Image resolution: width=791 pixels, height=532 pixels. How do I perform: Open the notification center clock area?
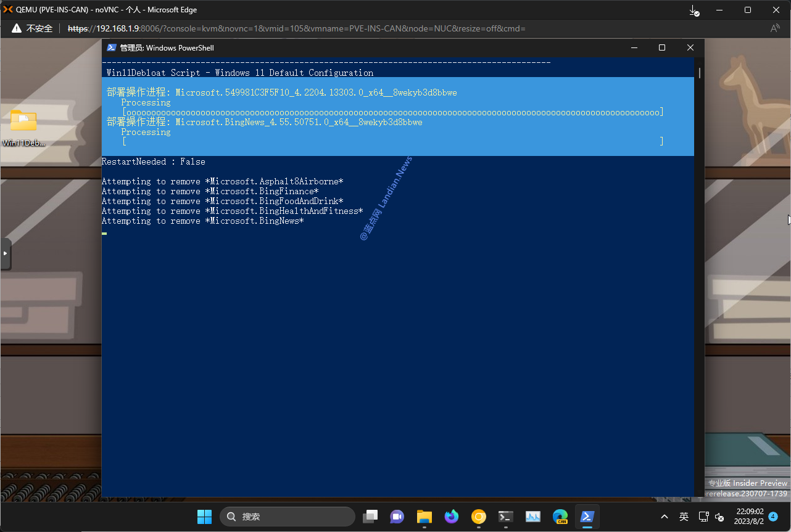pos(750,517)
